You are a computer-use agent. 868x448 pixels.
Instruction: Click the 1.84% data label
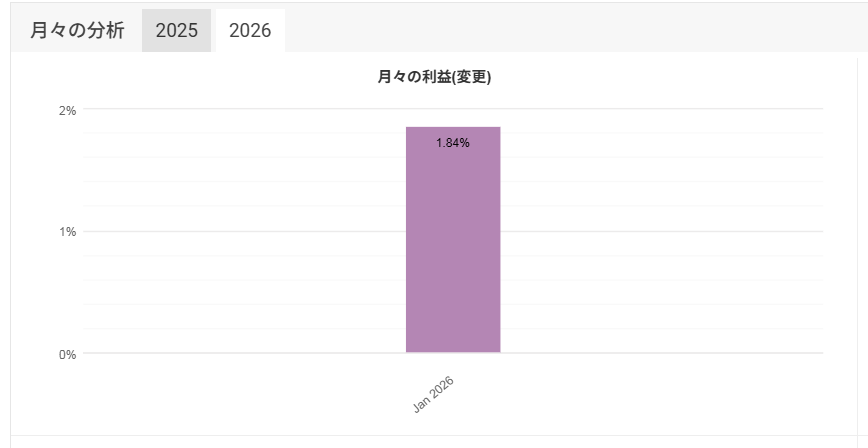[452, 143]
